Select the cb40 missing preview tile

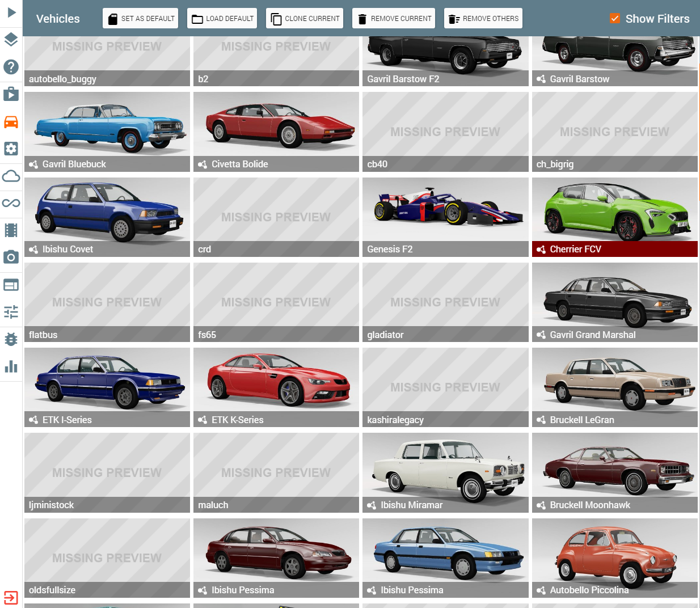[445, 132]
